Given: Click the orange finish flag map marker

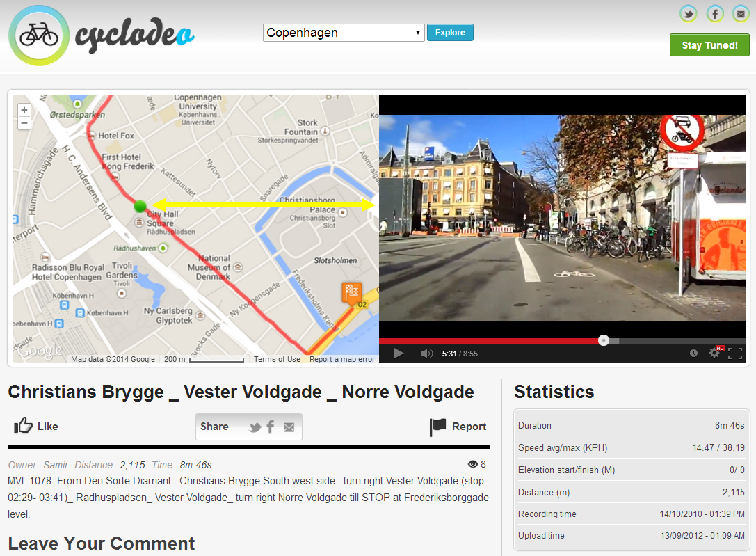Looking at the screenshot, I should pos(352,292).
